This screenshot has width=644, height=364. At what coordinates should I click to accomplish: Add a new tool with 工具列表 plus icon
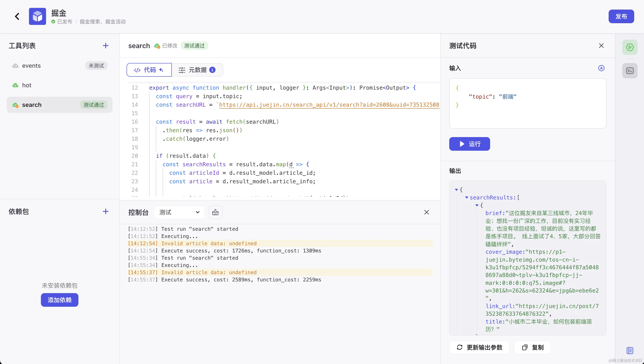[105, 46]
